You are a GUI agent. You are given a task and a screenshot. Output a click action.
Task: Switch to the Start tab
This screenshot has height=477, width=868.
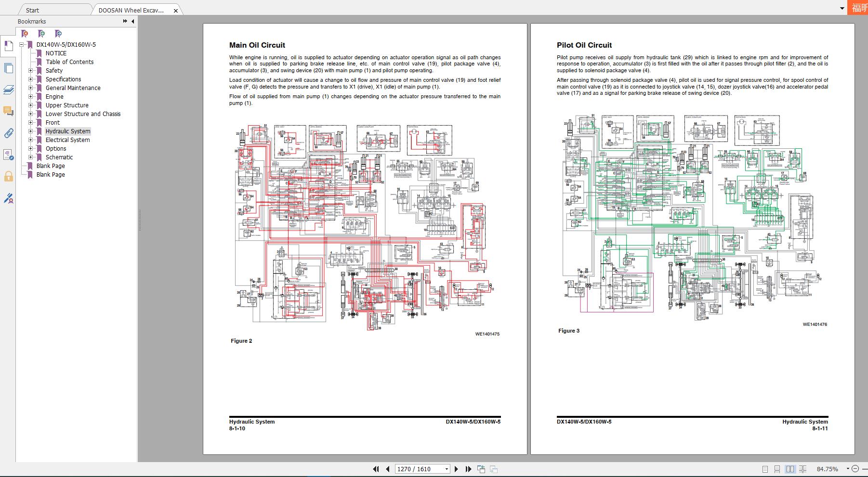(33, 10)
